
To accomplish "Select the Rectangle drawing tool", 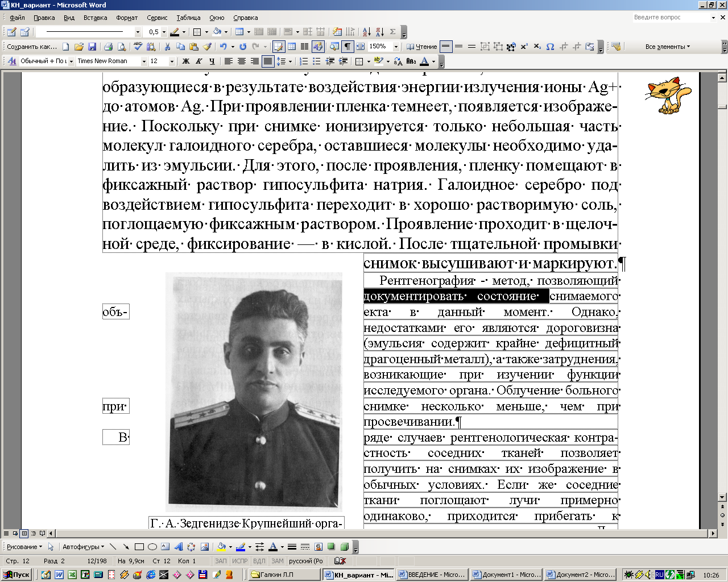I will pos(139,547).
